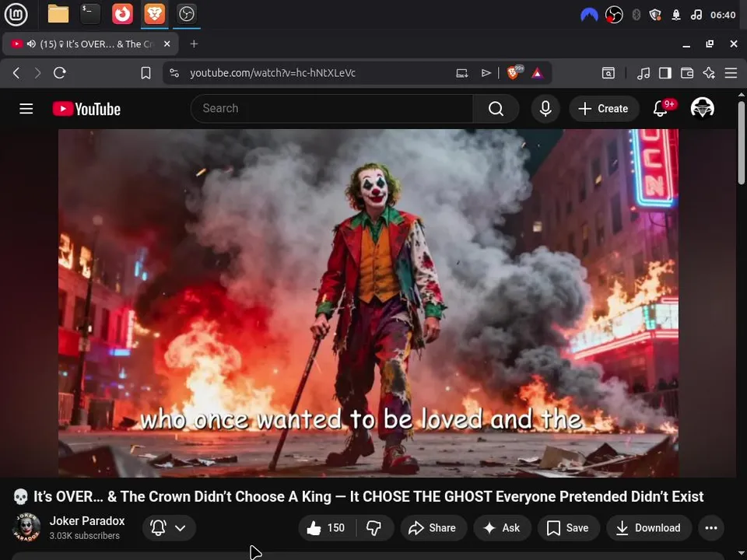Viewport: 747px width, 560px height.
Task: Launch the Files folder from the panel
Action: [x=58, y=14]
